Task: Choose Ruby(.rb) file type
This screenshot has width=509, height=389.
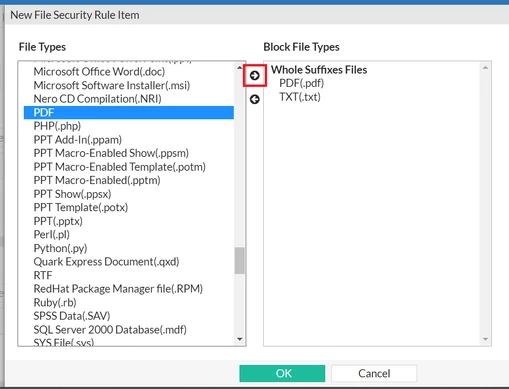Action: (x=55, y=303)
